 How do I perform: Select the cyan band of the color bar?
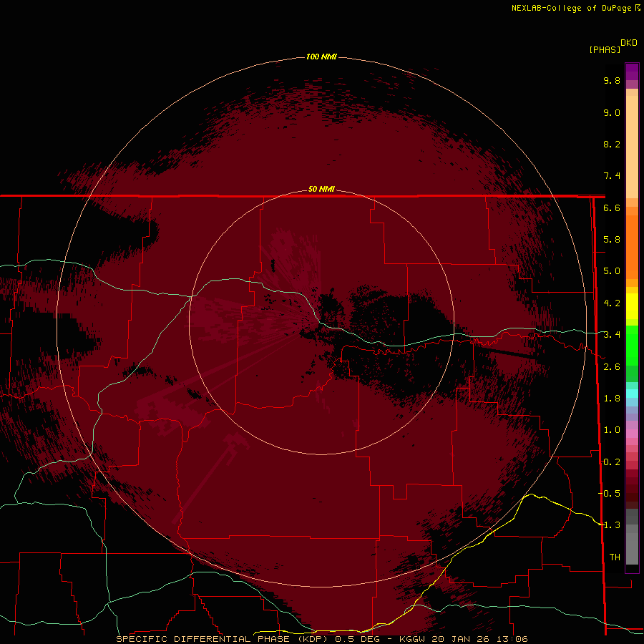[632, 394]
